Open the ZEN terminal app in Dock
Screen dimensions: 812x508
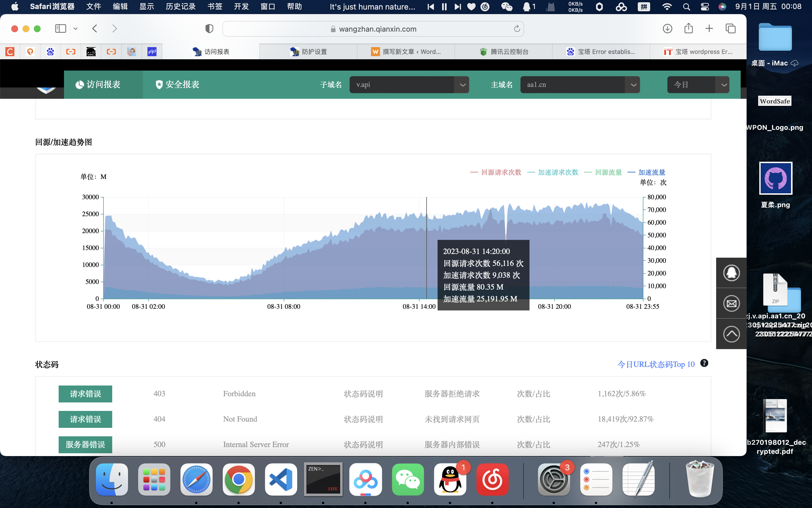[x=323, y=479]
